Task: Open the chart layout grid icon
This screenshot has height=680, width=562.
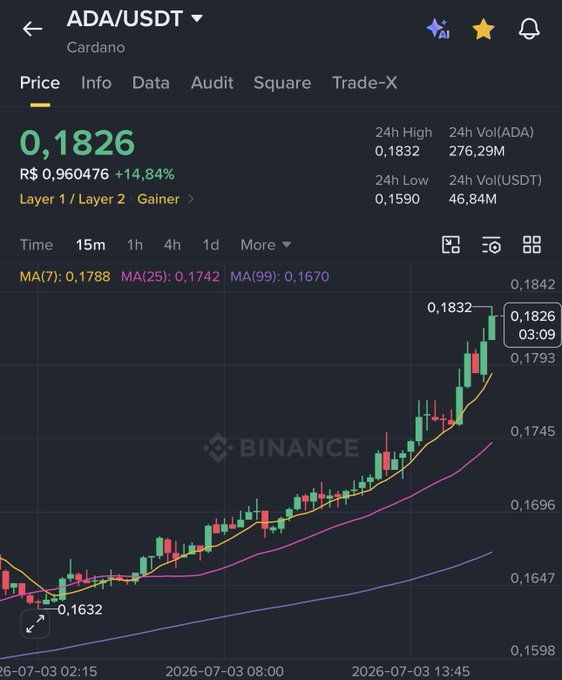Action: pos(532,245)
